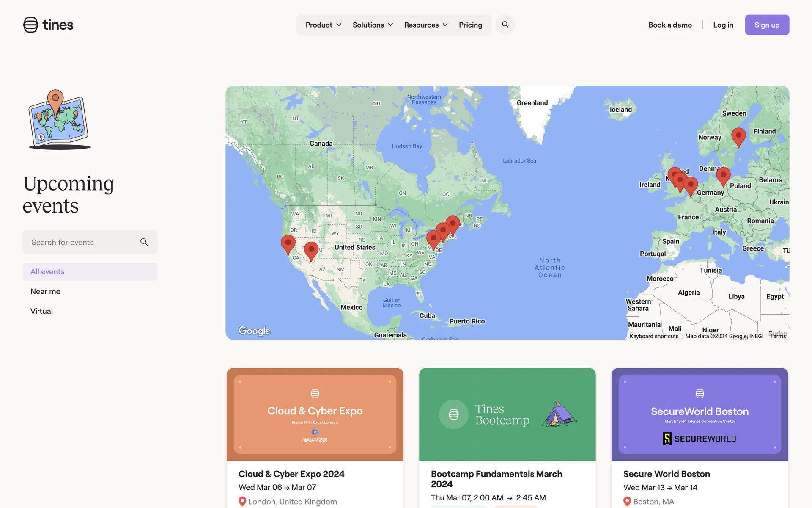Click the search icon in events field
812x508 pixels.
144,242
